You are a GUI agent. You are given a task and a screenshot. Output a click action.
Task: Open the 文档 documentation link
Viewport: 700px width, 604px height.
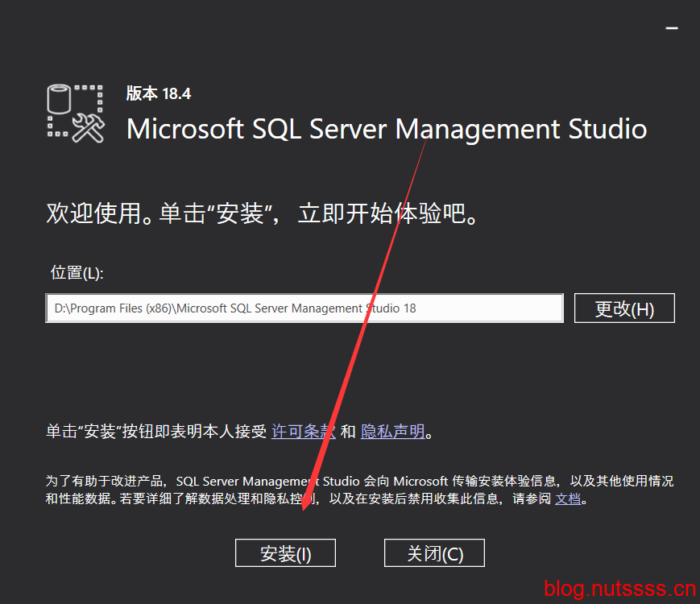[x=568, y=499]
